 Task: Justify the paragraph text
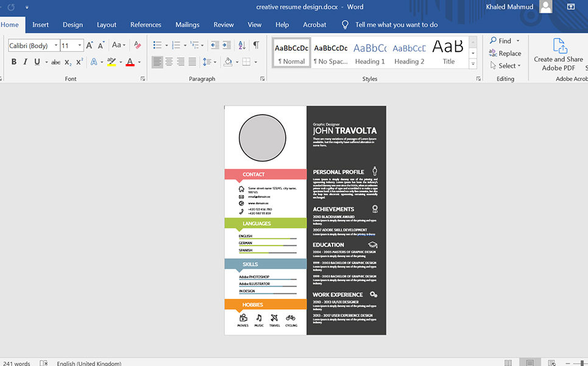point(193,62)
